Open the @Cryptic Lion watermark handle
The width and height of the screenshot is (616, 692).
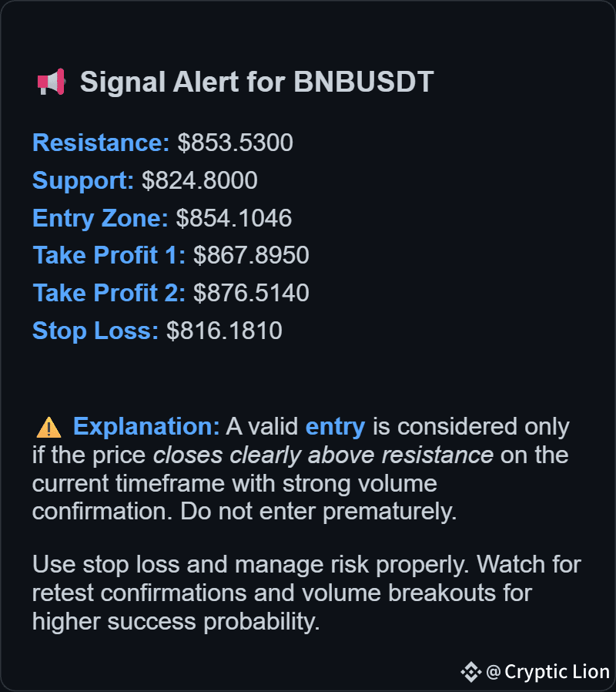click(547, 672)
